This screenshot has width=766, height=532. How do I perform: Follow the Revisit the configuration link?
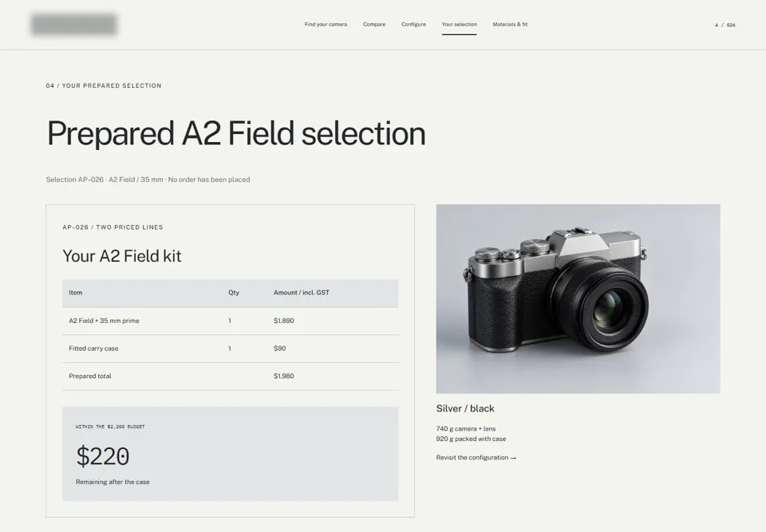tap(476, 458)
